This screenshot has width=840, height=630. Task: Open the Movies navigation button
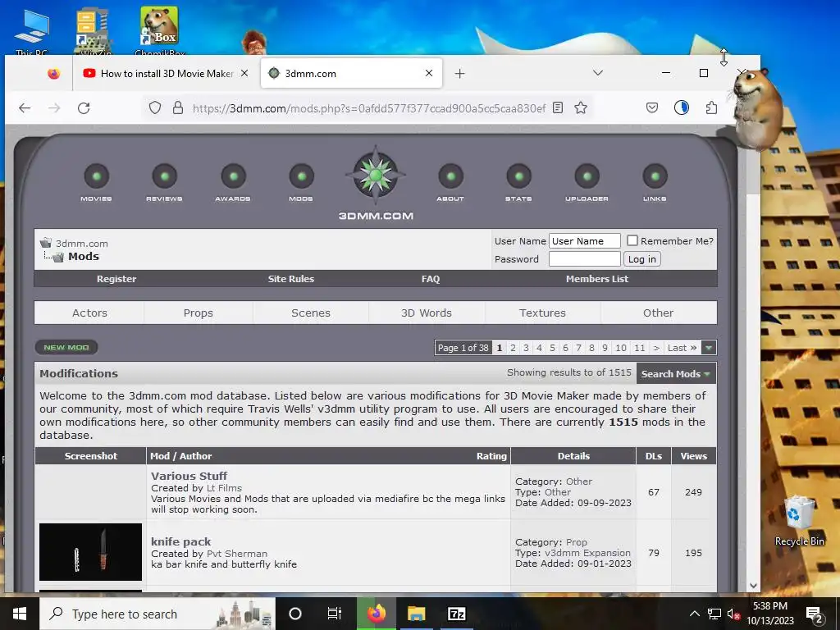click(x=97, y=182)
